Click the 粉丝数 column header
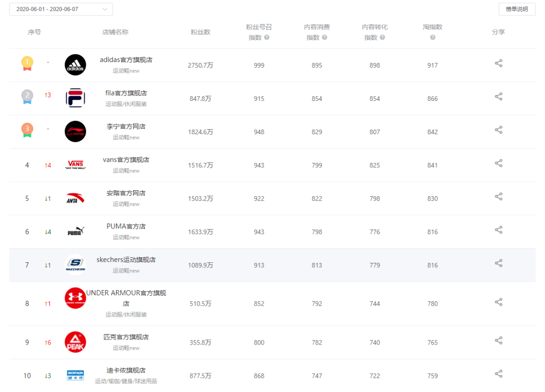The height and width of the screenshot is (392, 545). click(200, 32)
